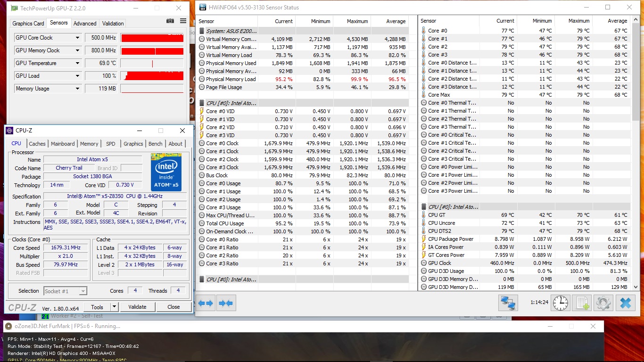Click the icon beside Virtual Memory Load
Screen dimensions: 644x362
click(x=202, y=55)
